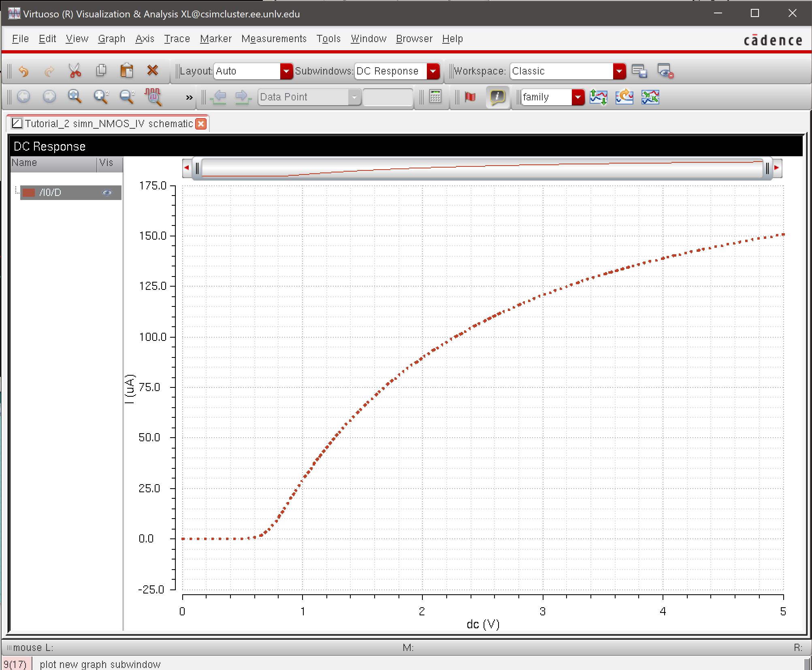Open the calculator icon
812x670 pixels.
(435, 97)
